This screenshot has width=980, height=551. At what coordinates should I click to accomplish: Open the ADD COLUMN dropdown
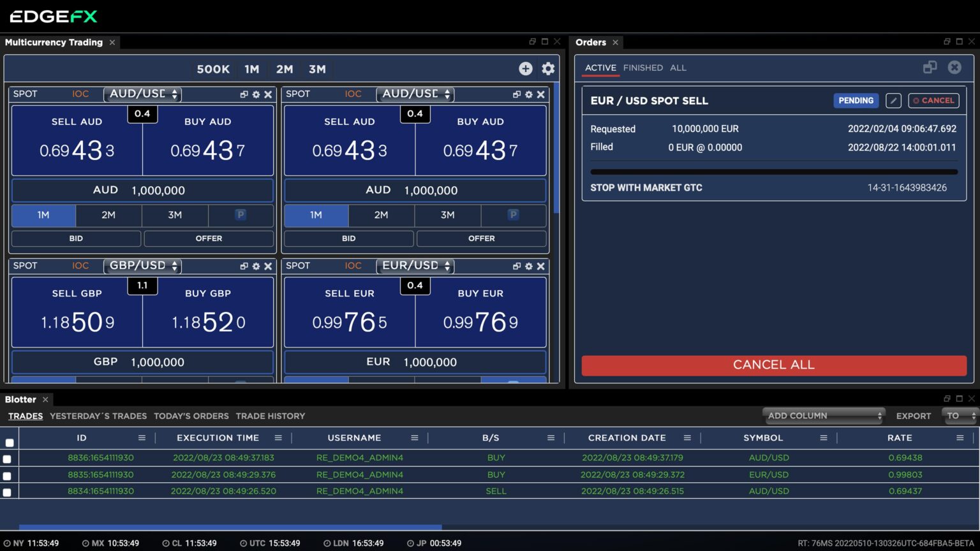pos(823,415)
